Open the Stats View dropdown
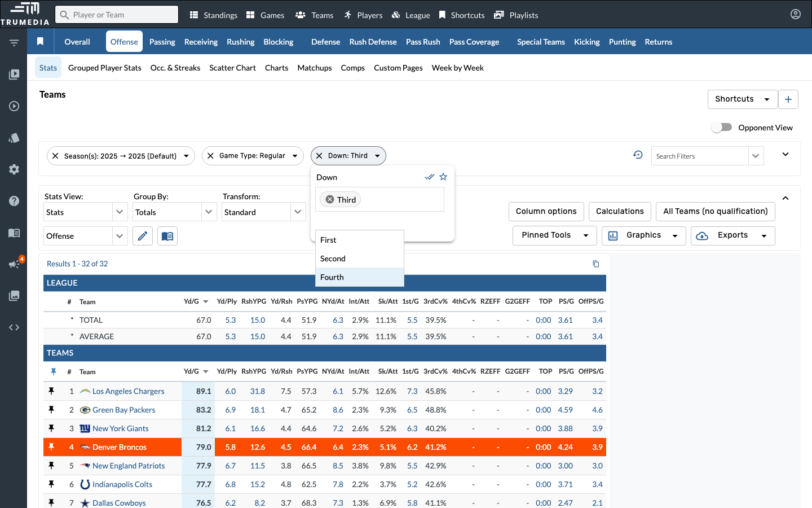Viewport: 812px width, 508px height. (86, 212)
